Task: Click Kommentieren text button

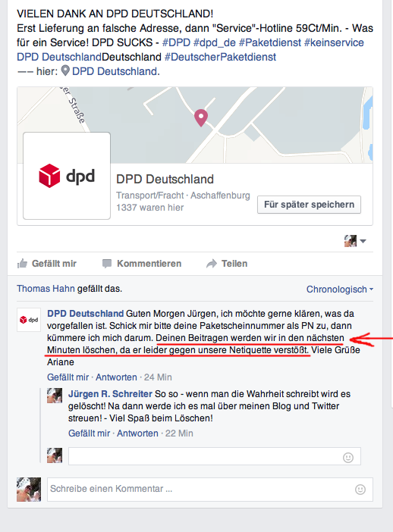Action: tap(149, 264)
